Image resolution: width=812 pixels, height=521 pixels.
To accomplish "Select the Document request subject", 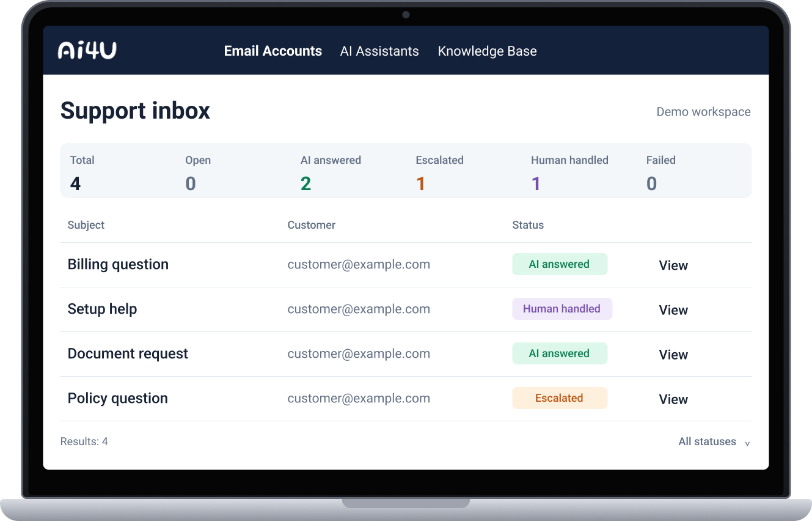I will [x=128, y=353].
